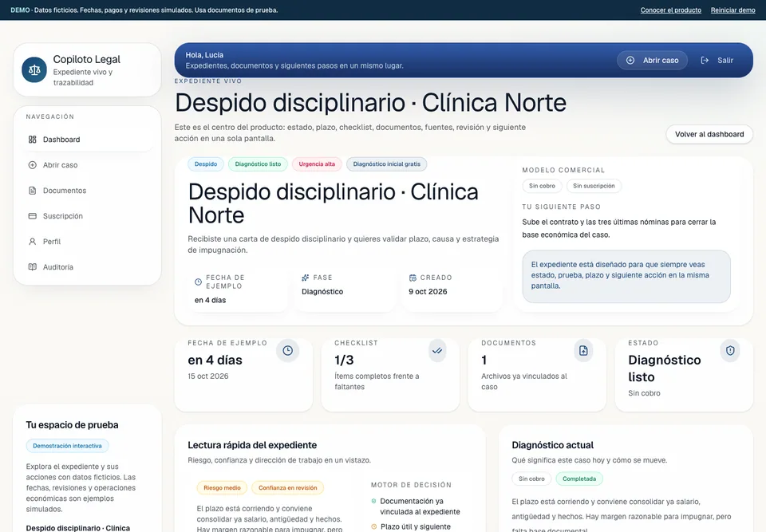766x532 pixels.
Task: Click the Documentos file icon in the sidebar
Action: [32, 191]
